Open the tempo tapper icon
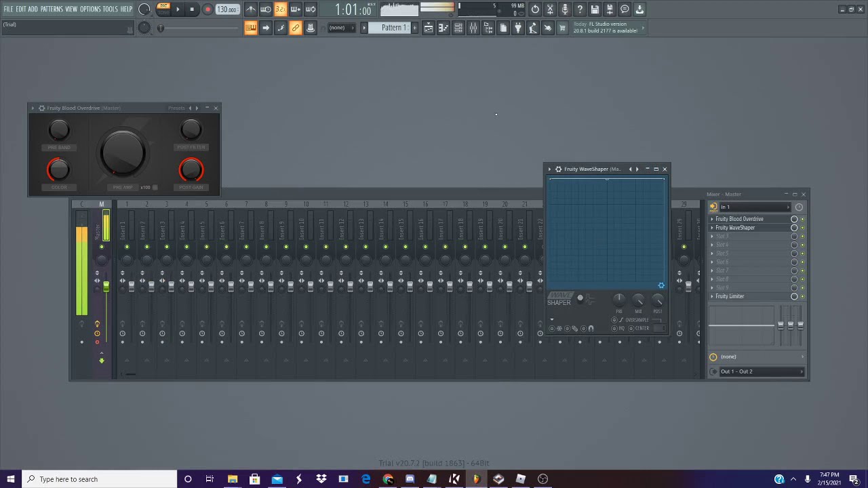 [x=532, y=28]
